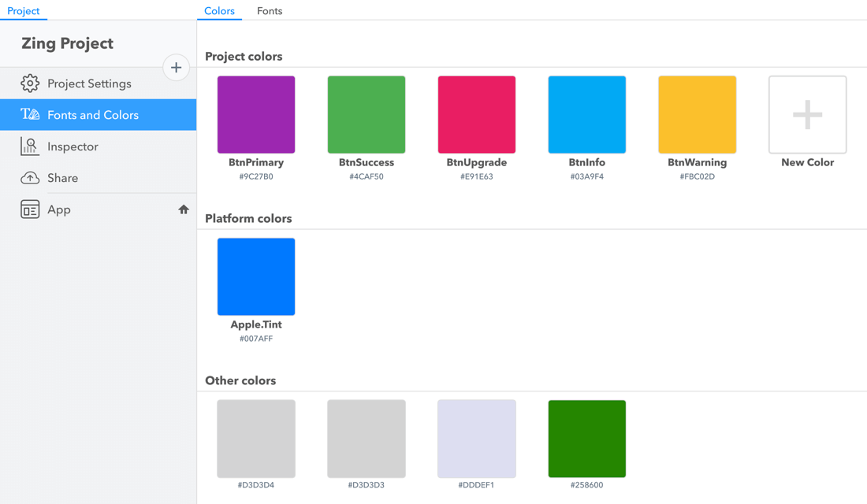The width and height of the screenshot is (867, 504).
Task: Open Inspector via its magnifier chart icon
Action: coord(30,146)
